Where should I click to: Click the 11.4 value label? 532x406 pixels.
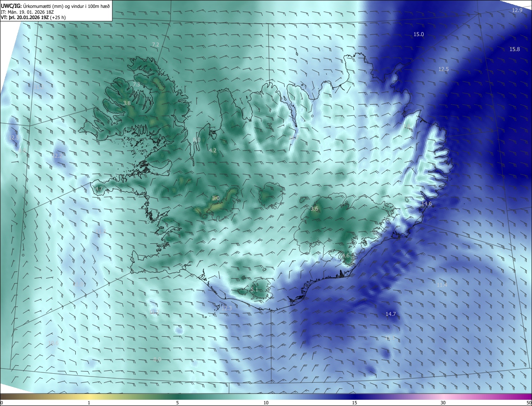(x=442, y=285)
